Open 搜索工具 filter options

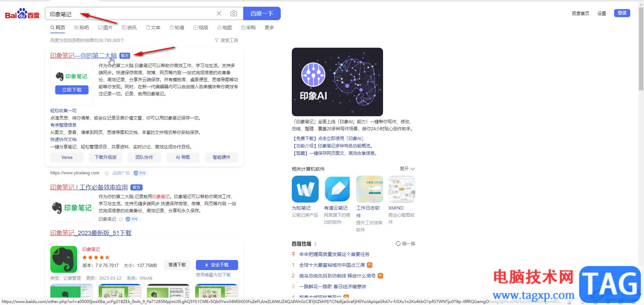point(226,40)
